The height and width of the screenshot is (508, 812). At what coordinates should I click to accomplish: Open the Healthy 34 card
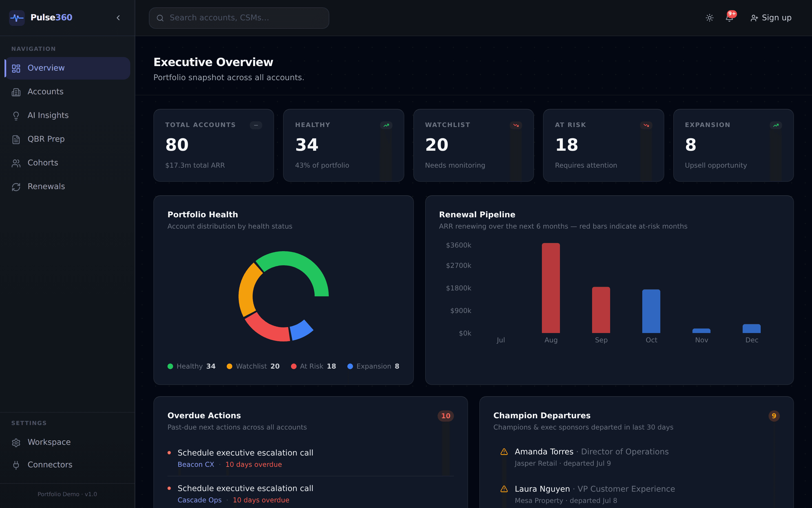coord(344,145)
